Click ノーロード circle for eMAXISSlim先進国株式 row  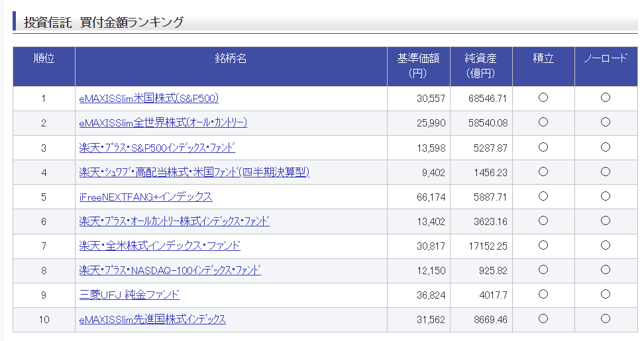click(606, 319)
